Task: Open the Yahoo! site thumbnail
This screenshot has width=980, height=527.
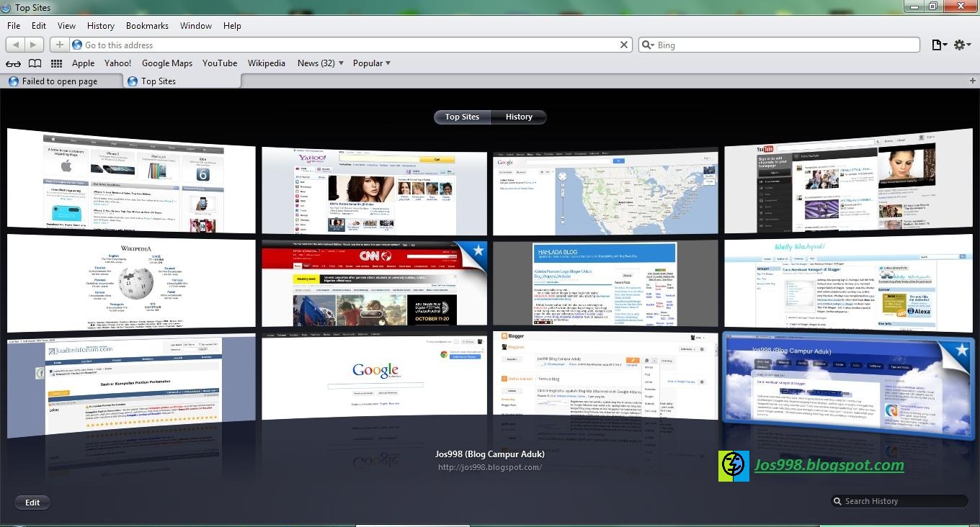Action: [x=374, y=191]
